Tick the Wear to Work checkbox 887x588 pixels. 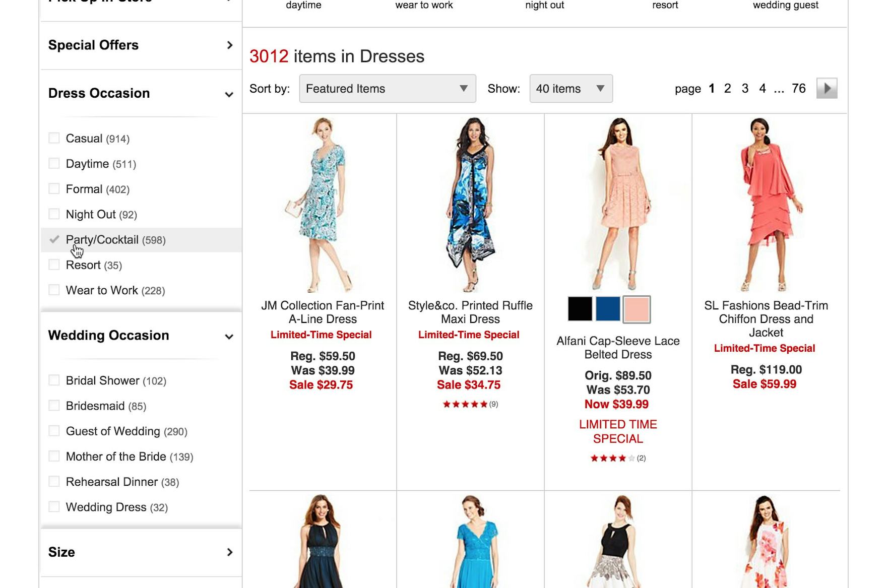[54, 290]
